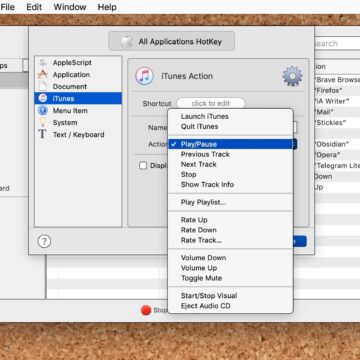Image resolution: width=360 pixels, height=360 pixels.
Task: Click the gear settings icon
Action: tap(292, 76)
